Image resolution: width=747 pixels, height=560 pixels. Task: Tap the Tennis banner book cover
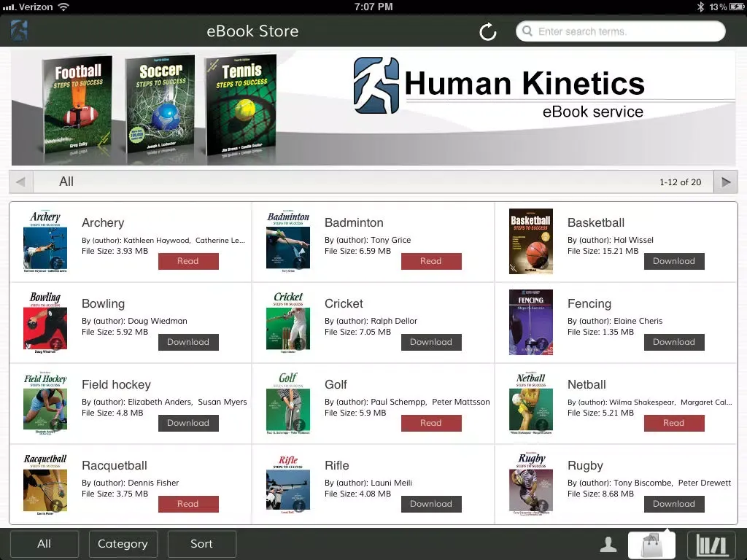pyautogui.click(x=241, y=105)
